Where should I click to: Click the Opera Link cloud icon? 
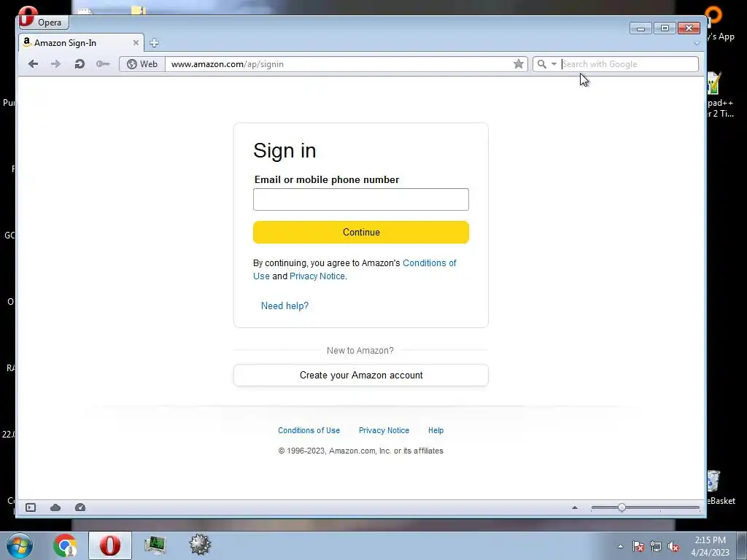pos(55,507)
